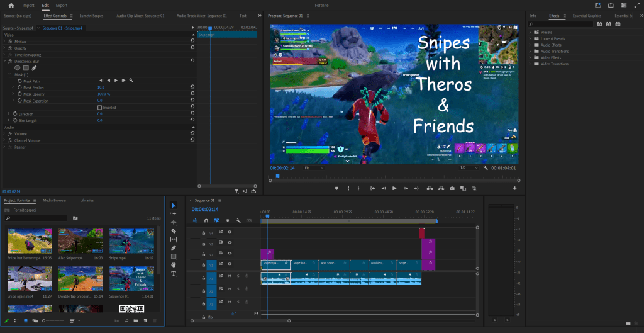This screenshot has height=333, width=644.
Task: Open Lumetri Scopes panel tab
Action: click(x=91, y=16)
